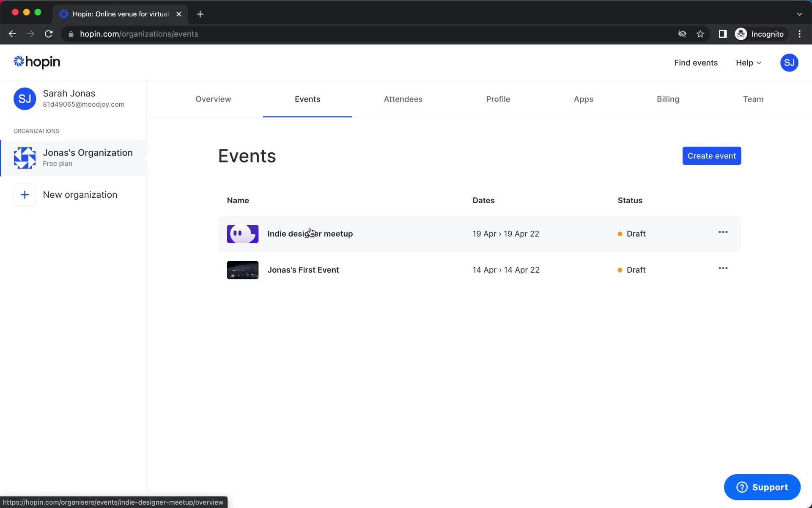Click the Events page heading
The image size is (812, 508).
pos(247,156)
